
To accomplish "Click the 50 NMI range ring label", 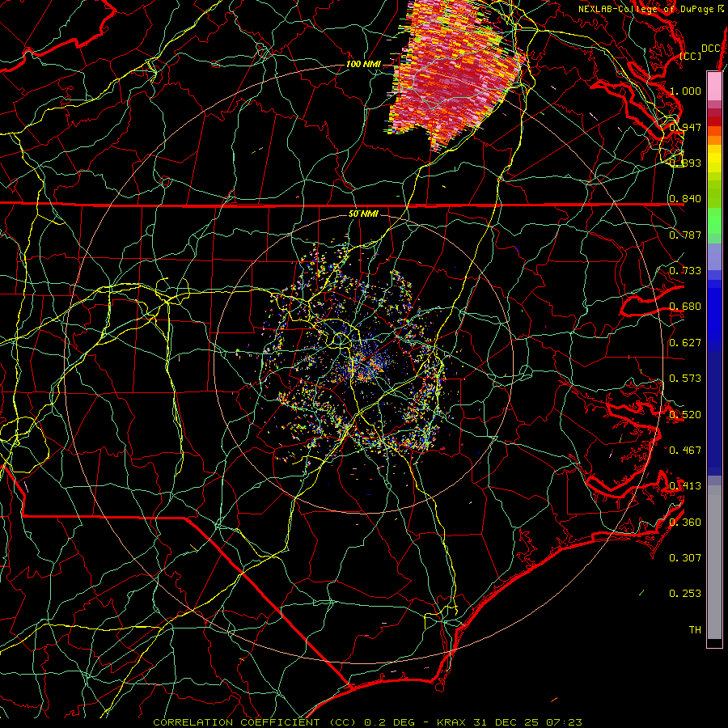I will pyautogui.click(x=363, y=214).
